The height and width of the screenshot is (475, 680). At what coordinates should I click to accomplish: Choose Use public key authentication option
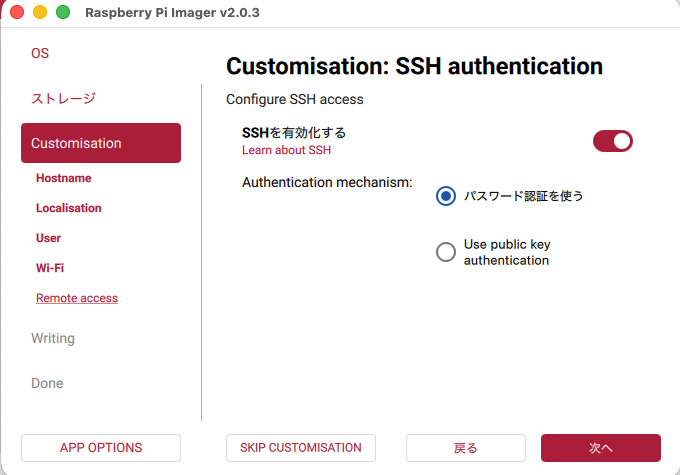tap(446, 252)
